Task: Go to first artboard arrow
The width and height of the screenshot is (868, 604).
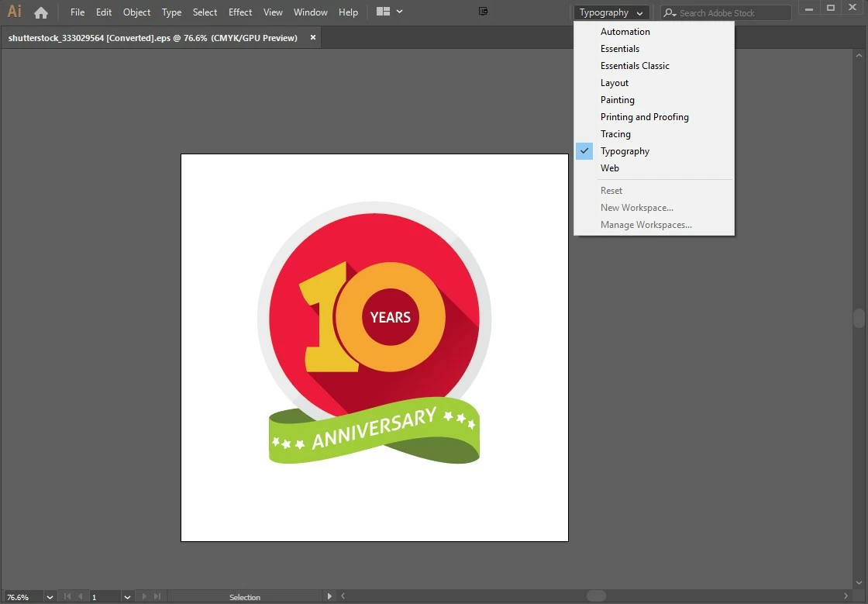Action: point(67,597)
